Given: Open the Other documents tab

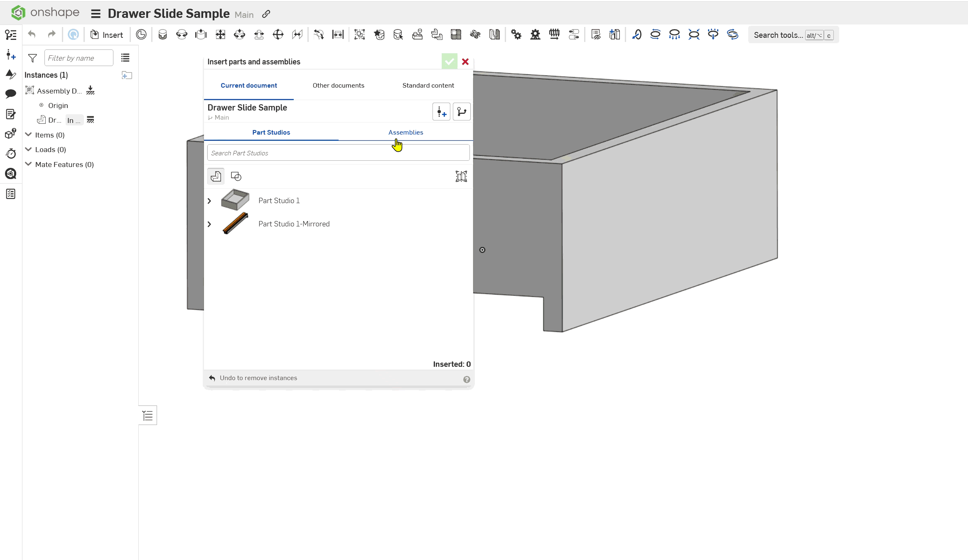Looking at the screenshot, I should [x=338, y=85].
